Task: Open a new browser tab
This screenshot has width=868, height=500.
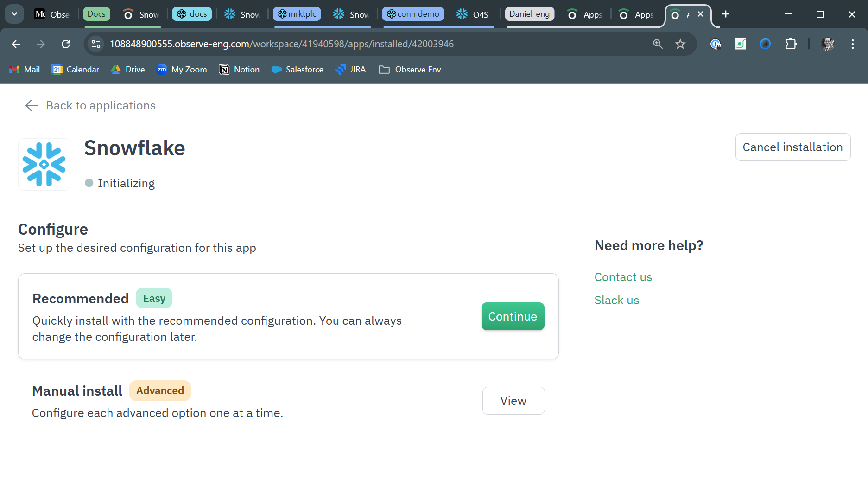Action: pos(726,14)
